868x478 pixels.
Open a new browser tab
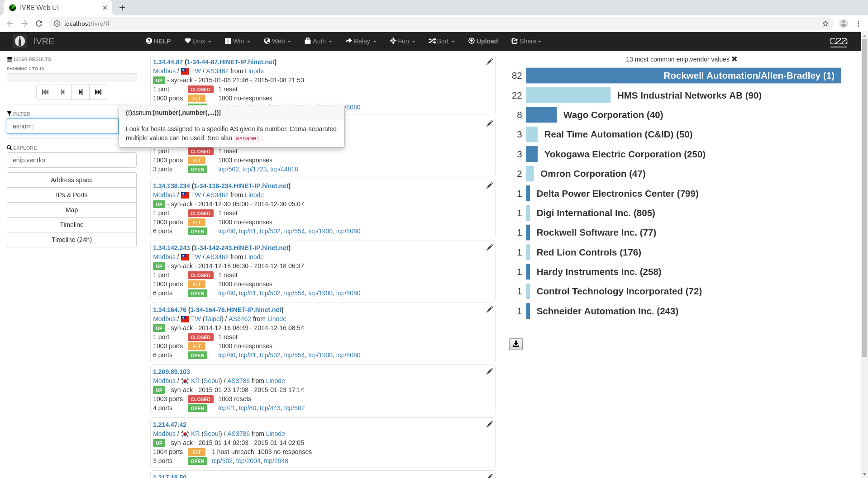coord(122,8)
